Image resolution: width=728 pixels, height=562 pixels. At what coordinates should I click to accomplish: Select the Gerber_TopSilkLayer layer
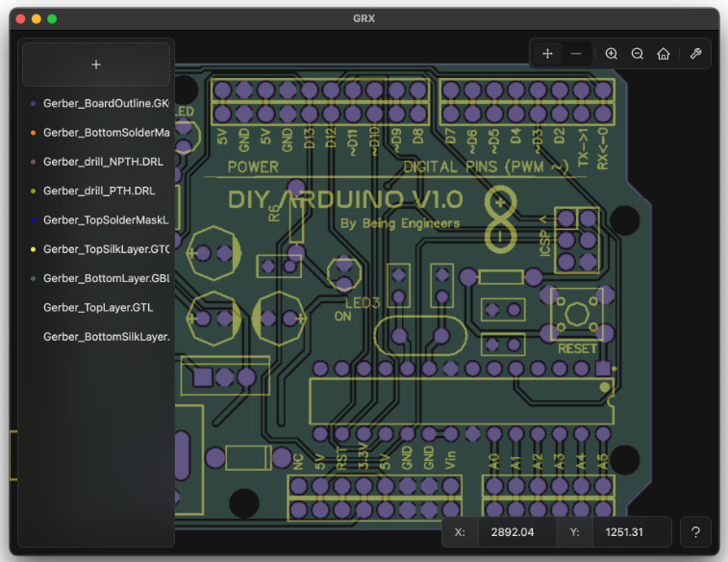tap(96, 249)
